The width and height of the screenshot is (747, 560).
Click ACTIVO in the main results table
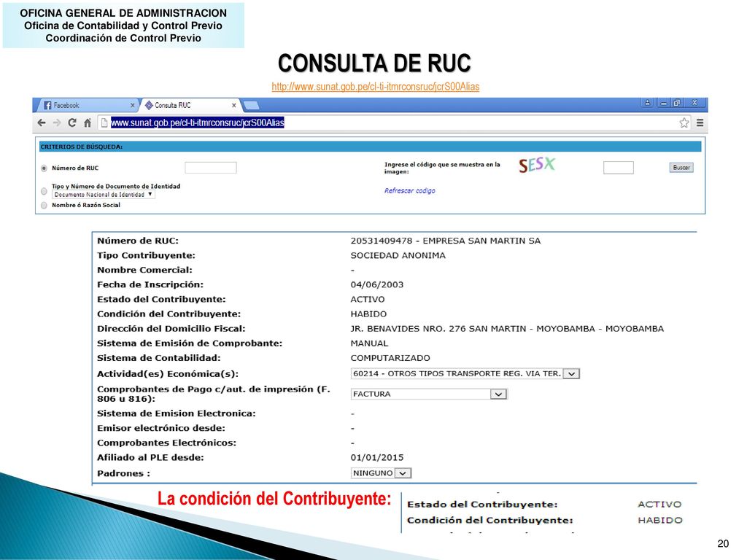(368, 300)
